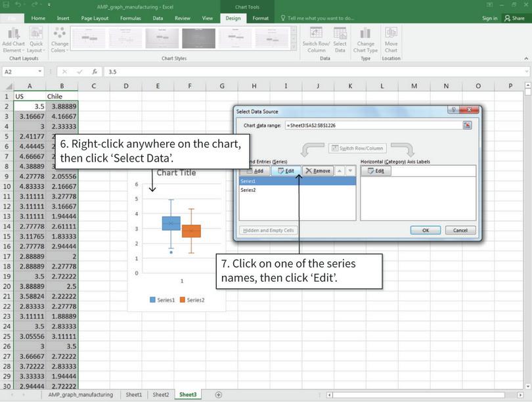This screenshot has width=532, height=402.
Task: Open the Home tab
Action: coord(38,18)
